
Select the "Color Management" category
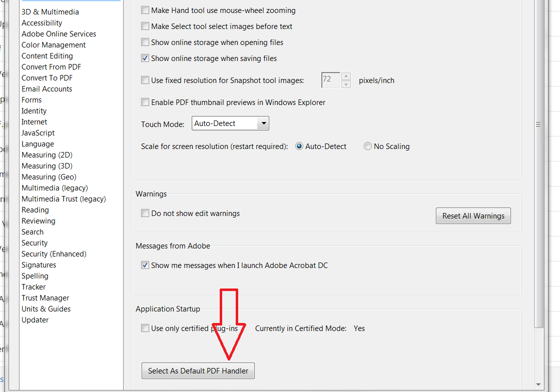(53, 44)
